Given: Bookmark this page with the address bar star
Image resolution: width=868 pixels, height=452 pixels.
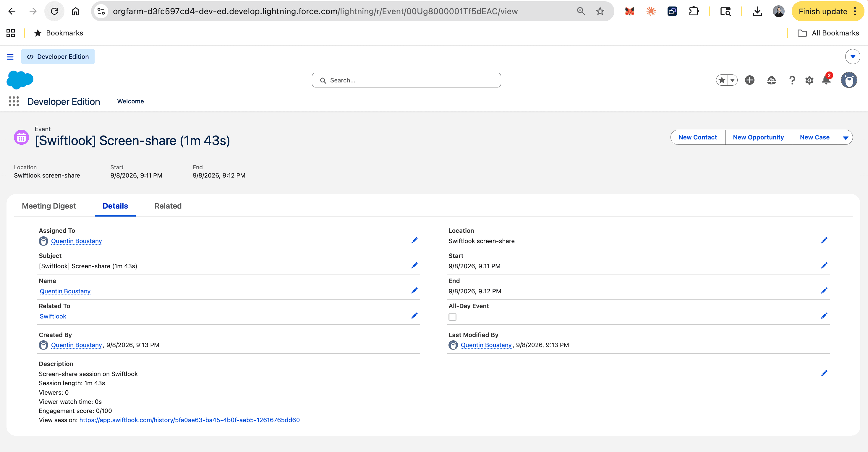Looking at the screenshot, I should pos(600,12).
